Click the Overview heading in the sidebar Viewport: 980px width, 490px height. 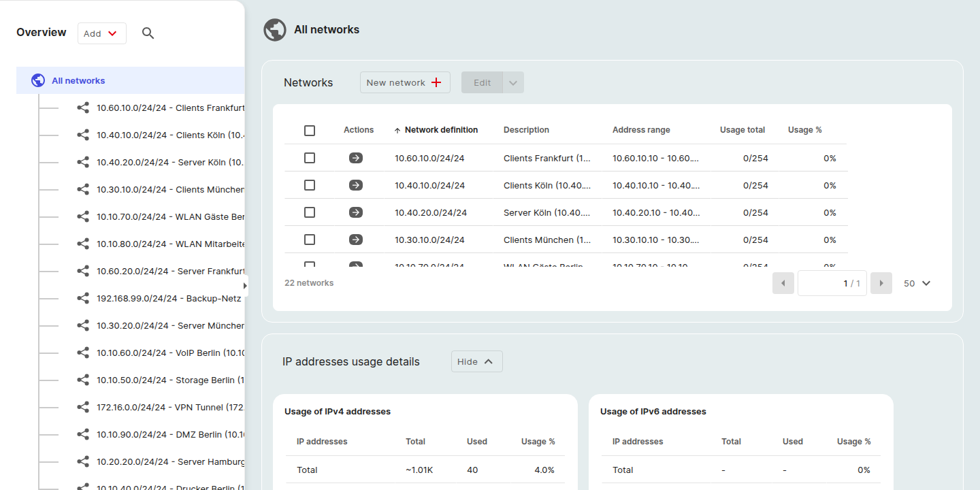click(x=42, y=33)
